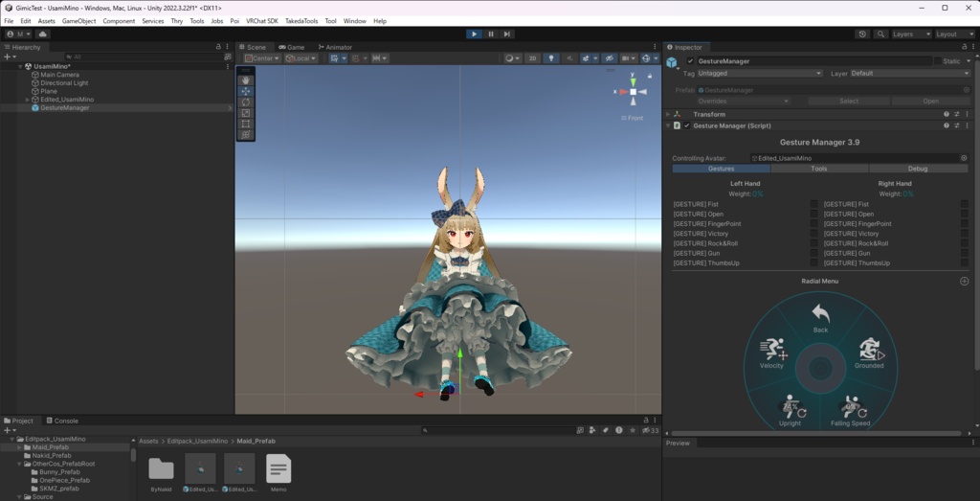
Task: Open the Layout dropdown
Action: click(x=954, y=34)
